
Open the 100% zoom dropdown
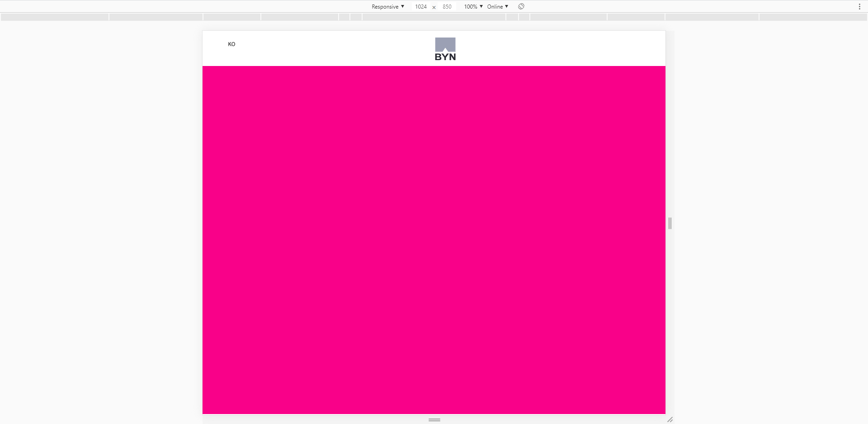pyautogui.click(x=473, y=6)
